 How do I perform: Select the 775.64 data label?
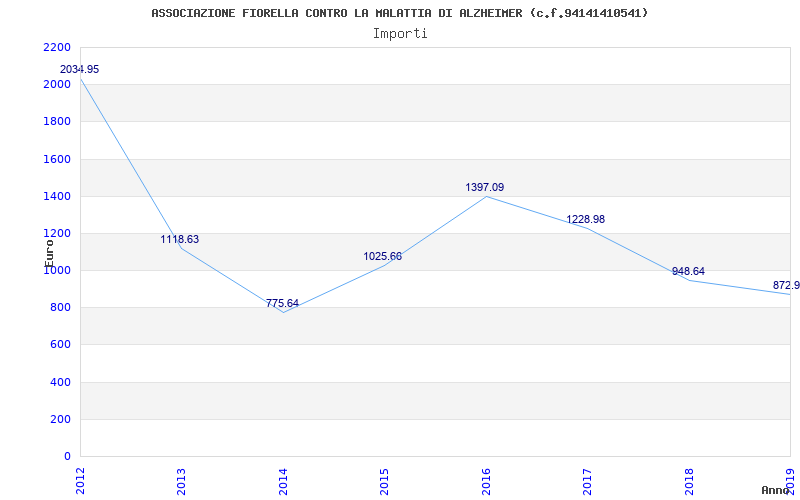[x=282, y=303]
